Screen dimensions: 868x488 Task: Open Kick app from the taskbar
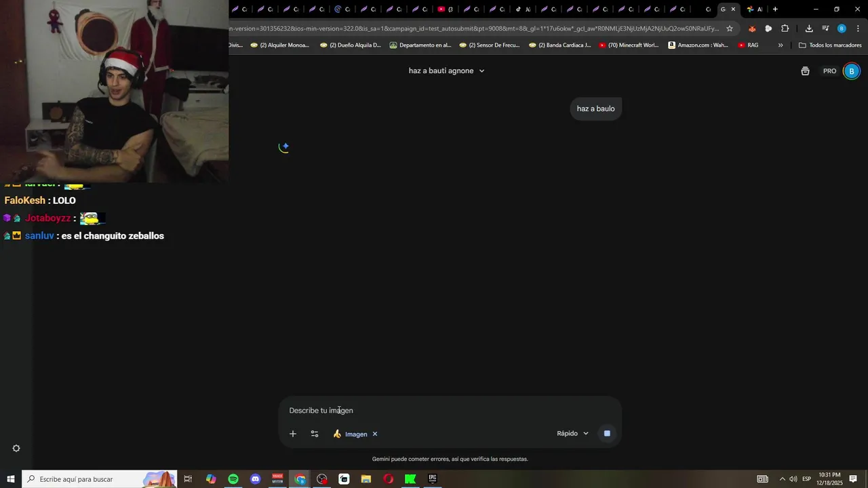tap(410, 479)
